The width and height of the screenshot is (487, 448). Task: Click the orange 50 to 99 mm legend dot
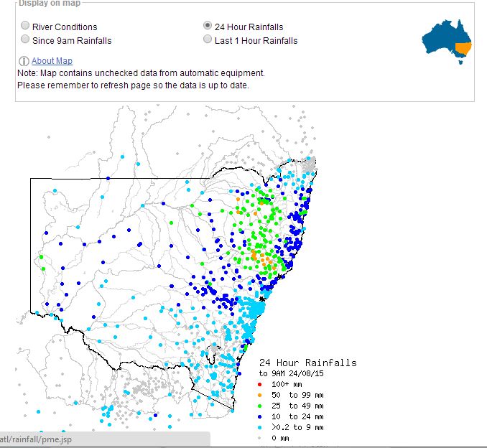pyautogui.click(x=262, y=395)
